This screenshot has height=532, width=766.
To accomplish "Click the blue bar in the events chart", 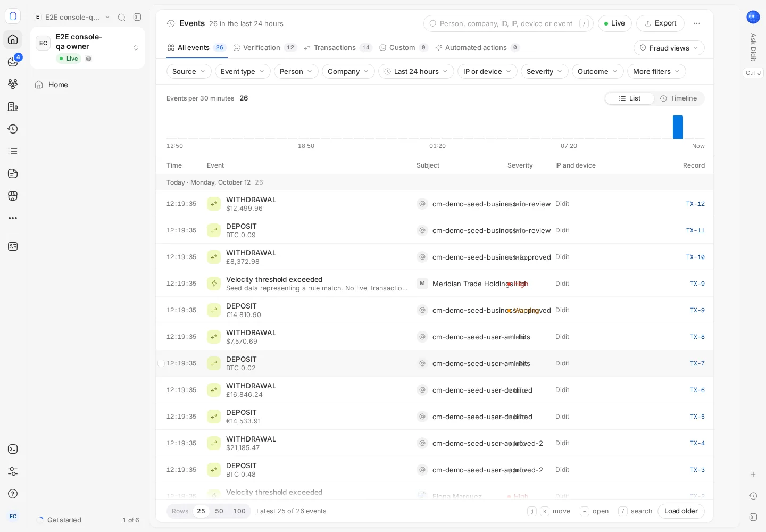I will pyautogui.click(x=678, y=127).
